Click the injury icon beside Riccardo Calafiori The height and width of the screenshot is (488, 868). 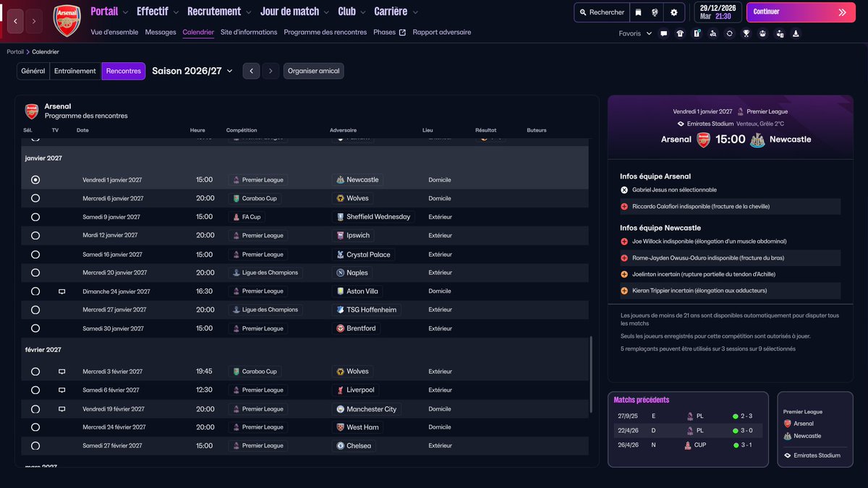pyautogui.click(x=624, y=207)
